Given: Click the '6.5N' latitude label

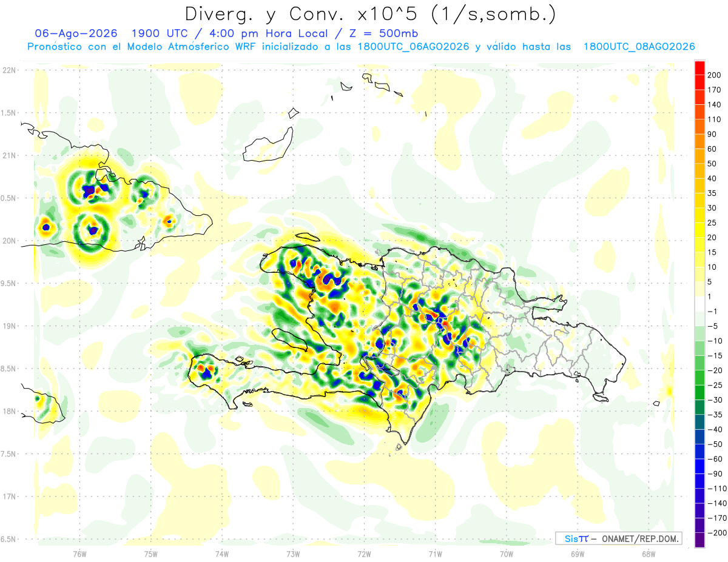Looking at the screenshot, I should coord(8,539).
